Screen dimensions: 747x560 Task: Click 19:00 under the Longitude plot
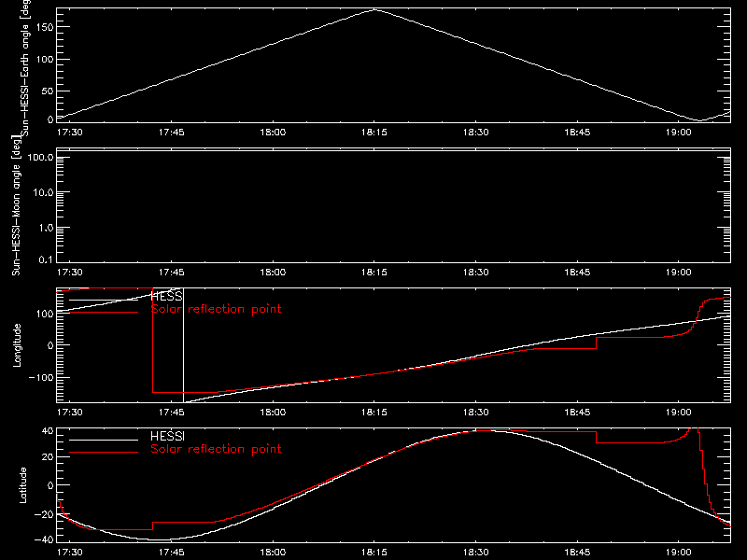click(679, 413)
